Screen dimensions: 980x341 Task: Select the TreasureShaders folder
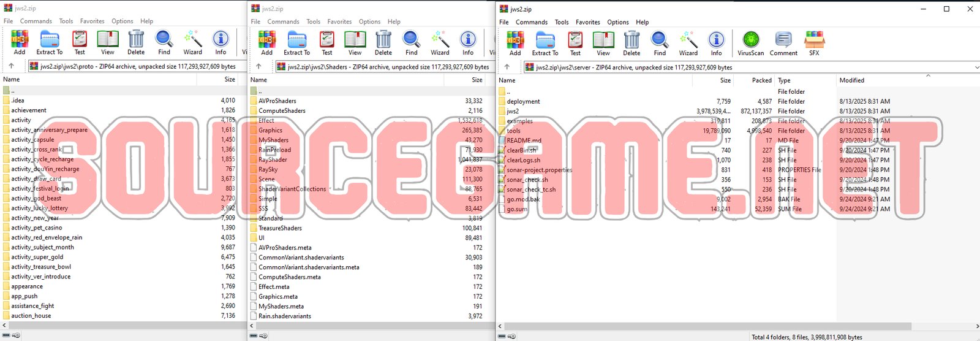click(280, 228)
